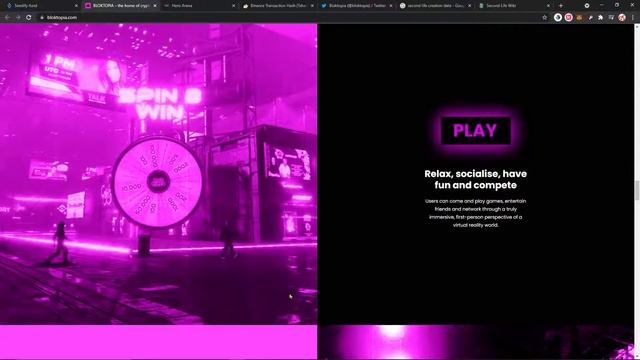Image resolution: width=640 pixels, height=360 pixels.
Task: Minimize the browser window
Action: [x=602, y=5]
